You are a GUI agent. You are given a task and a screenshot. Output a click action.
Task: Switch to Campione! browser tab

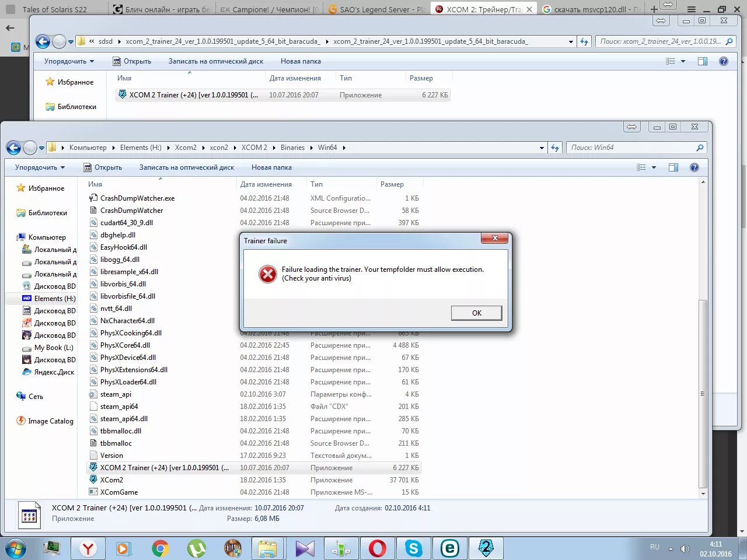(270, 9)
